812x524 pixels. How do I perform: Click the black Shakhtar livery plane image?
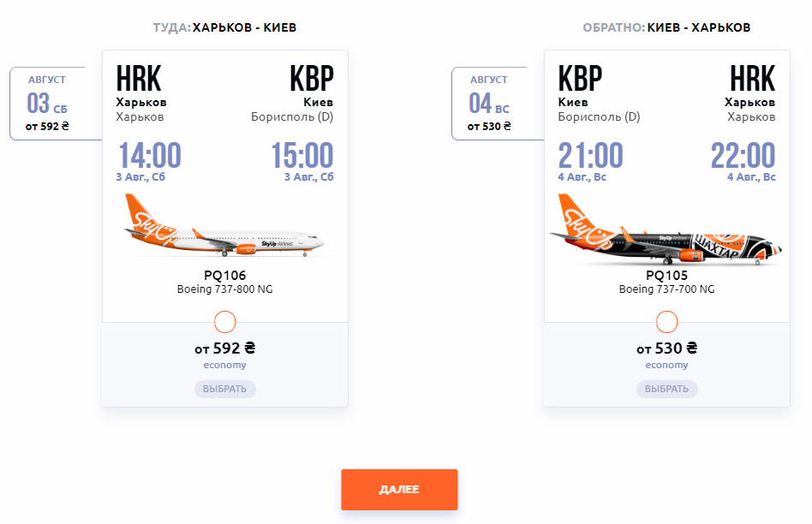666,230
